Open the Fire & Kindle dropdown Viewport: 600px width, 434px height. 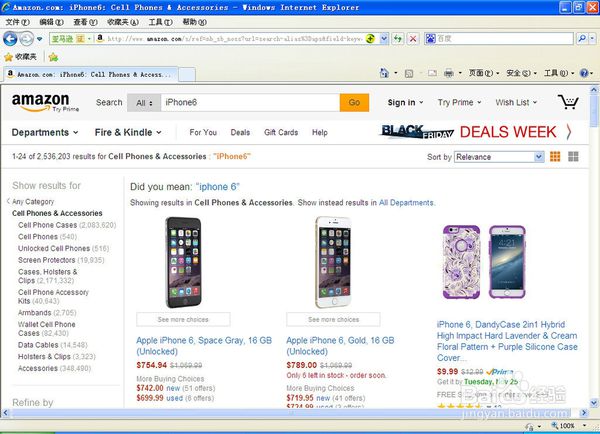(128, 132)
